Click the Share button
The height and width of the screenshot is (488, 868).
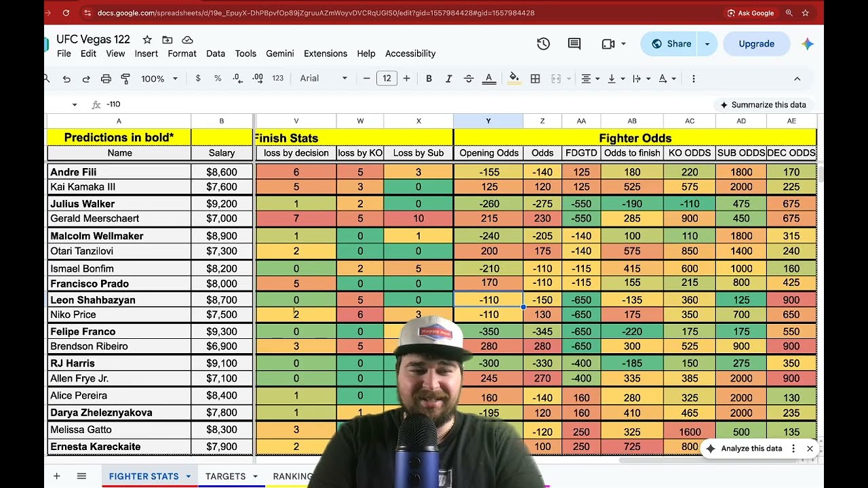coord(671,44)
